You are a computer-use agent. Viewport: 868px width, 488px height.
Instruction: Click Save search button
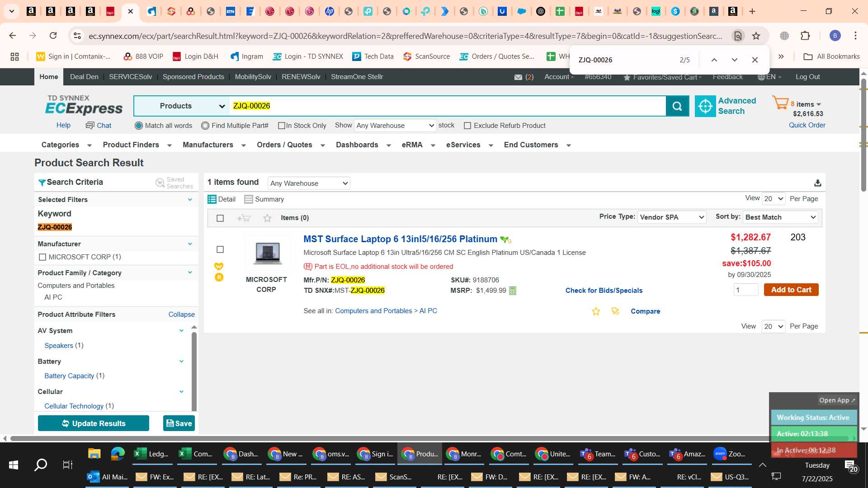click(179, 423)
